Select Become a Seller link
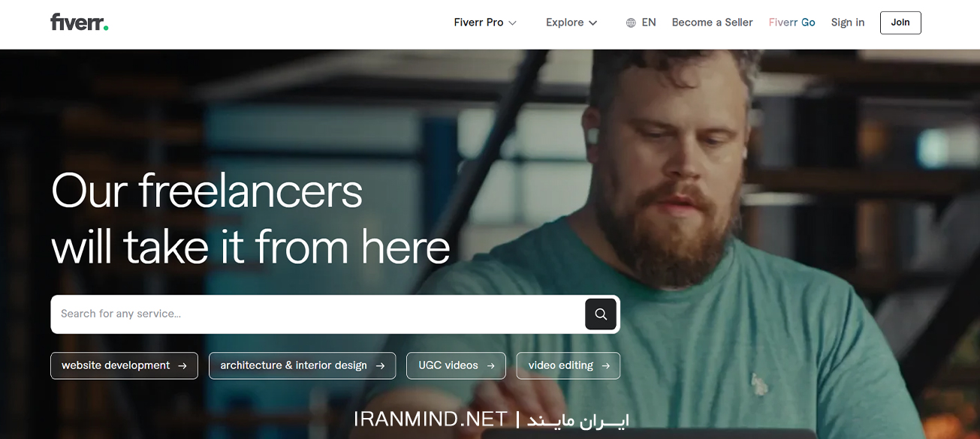 click(x=712, y=23)
